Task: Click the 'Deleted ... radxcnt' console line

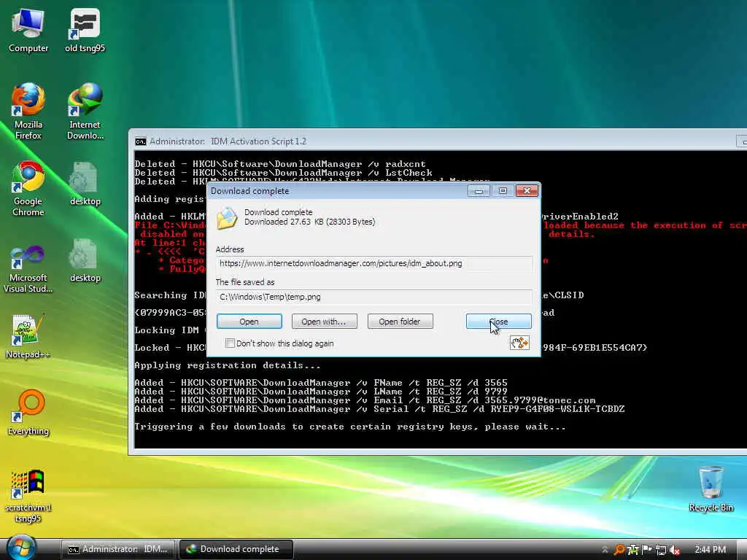Action: (280, 164)
